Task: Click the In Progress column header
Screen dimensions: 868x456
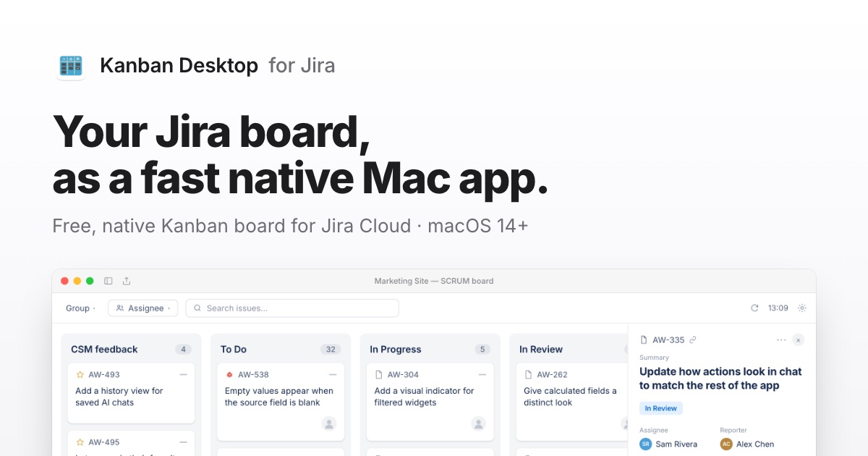Action: pyautogui.click(x=395, y=350)
